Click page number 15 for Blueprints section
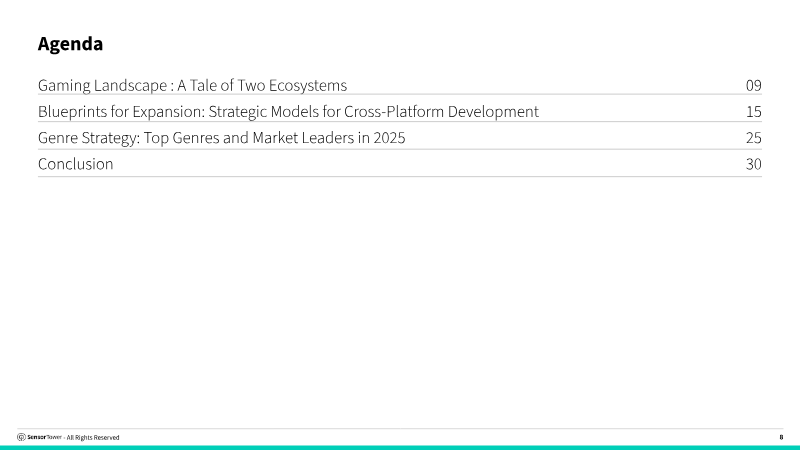This screenshot has height=450, width=800. click(754, 112)
